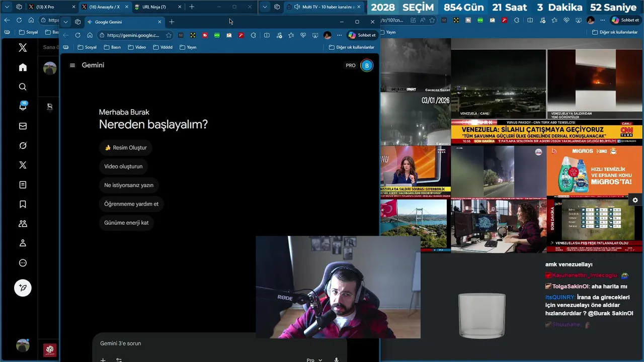Open tab actions chevron in Gemini window
The height and width of the screenshot is (362, 644).
pos(65,22)
